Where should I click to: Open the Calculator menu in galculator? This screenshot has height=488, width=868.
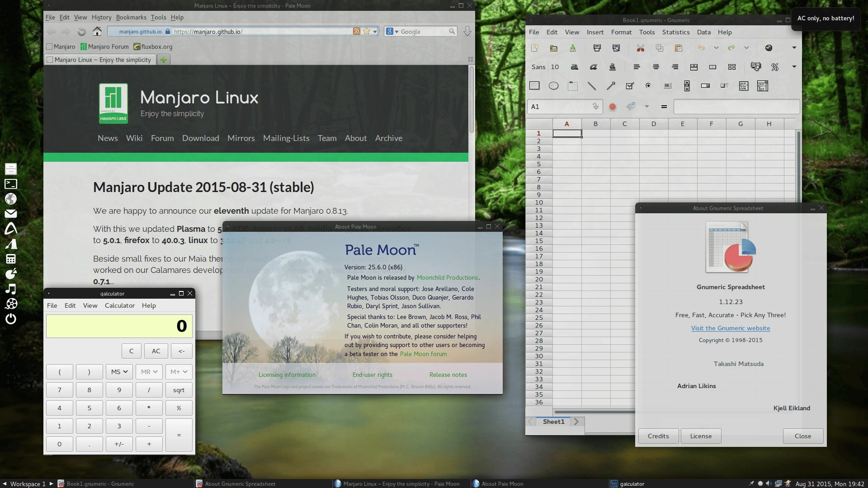[120, 305]
